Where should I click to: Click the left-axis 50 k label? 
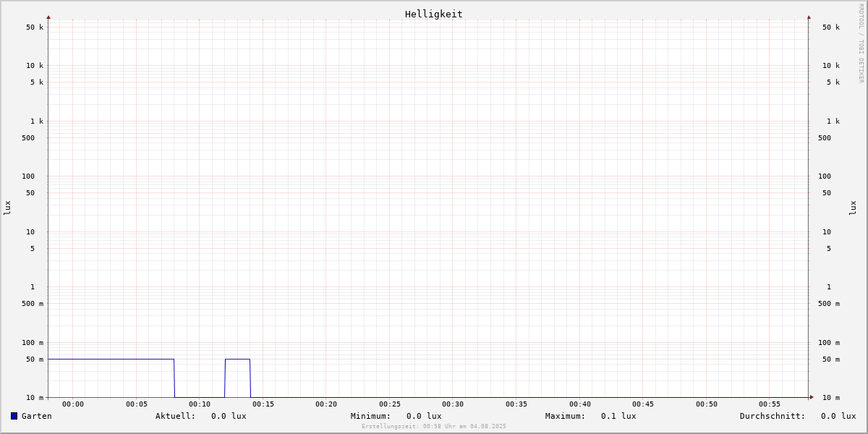click(x=35, y=27)
